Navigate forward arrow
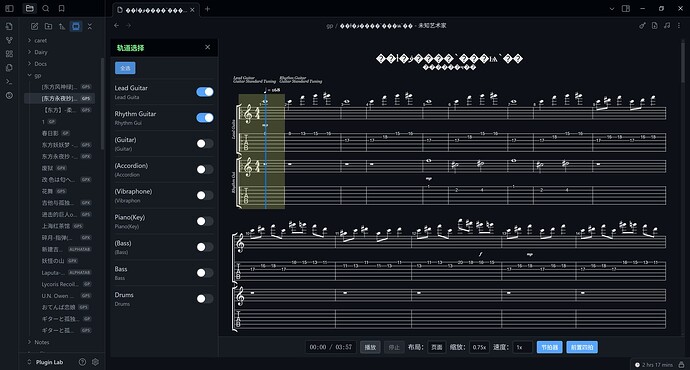Viewport: 690px width, 370px height. 128,26
